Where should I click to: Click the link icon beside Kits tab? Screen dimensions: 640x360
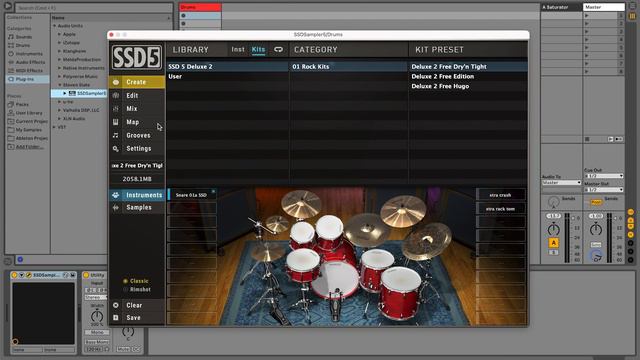(x=278, y=49)
